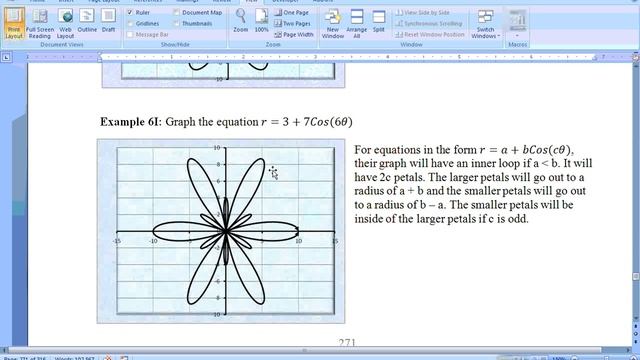
Task: Click View Side by Side
Action: tap(422, 13)
